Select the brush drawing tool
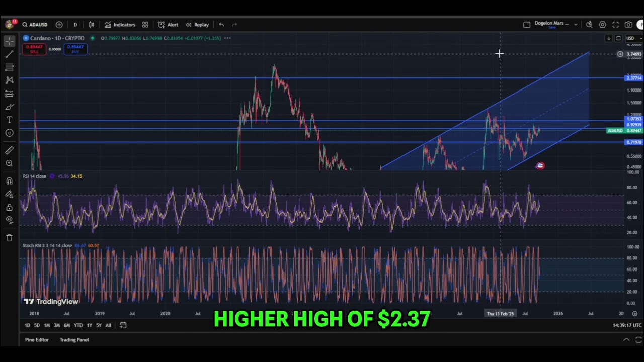 9,107
